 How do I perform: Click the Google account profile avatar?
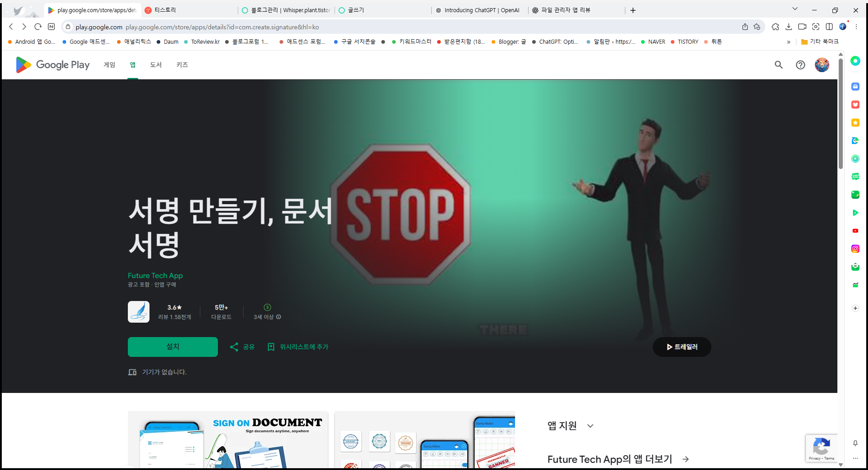[x=822, y=64]
